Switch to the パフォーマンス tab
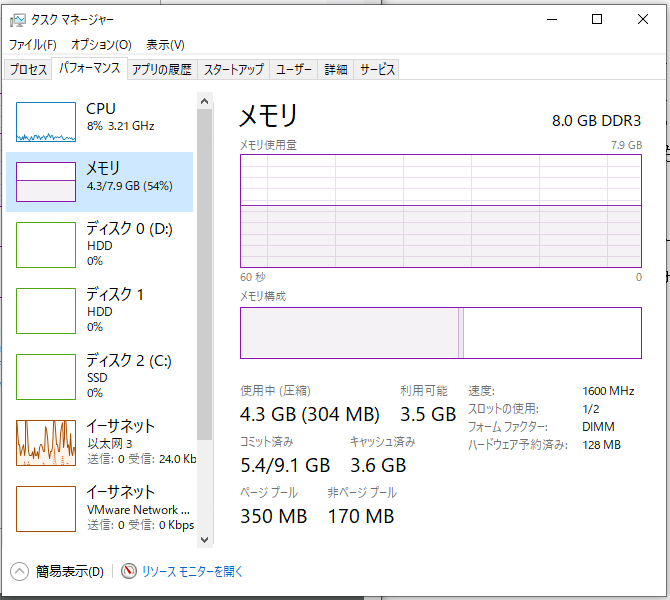Viewport: 670px width, 600px height. pos(89,68)
